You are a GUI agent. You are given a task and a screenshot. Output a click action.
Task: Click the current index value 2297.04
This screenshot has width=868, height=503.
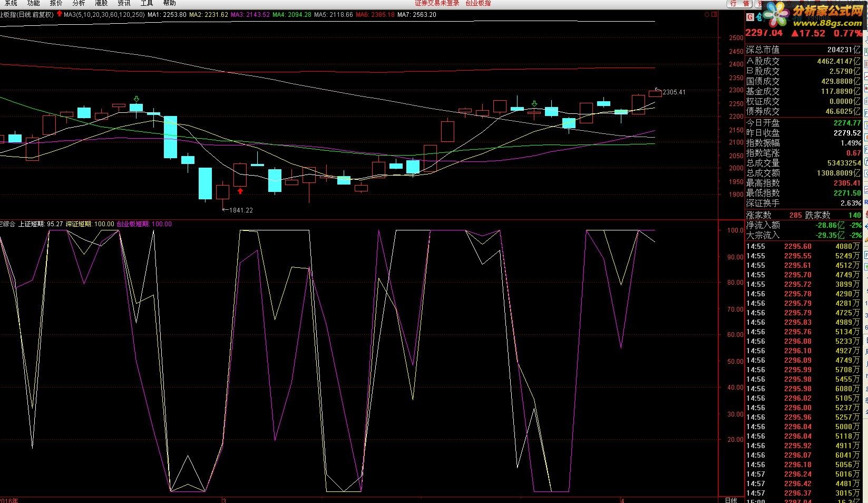point(764,33)
